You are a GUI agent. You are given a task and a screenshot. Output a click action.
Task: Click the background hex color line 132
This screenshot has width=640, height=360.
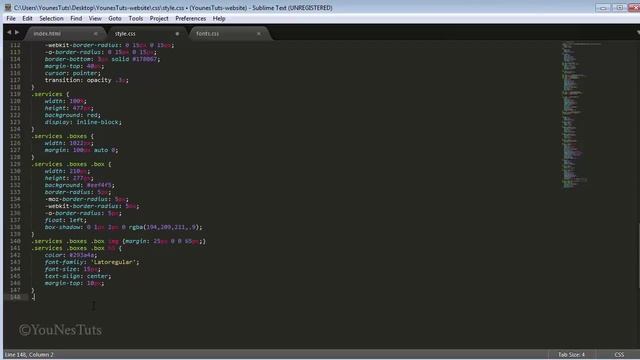(x=80, y=185)
